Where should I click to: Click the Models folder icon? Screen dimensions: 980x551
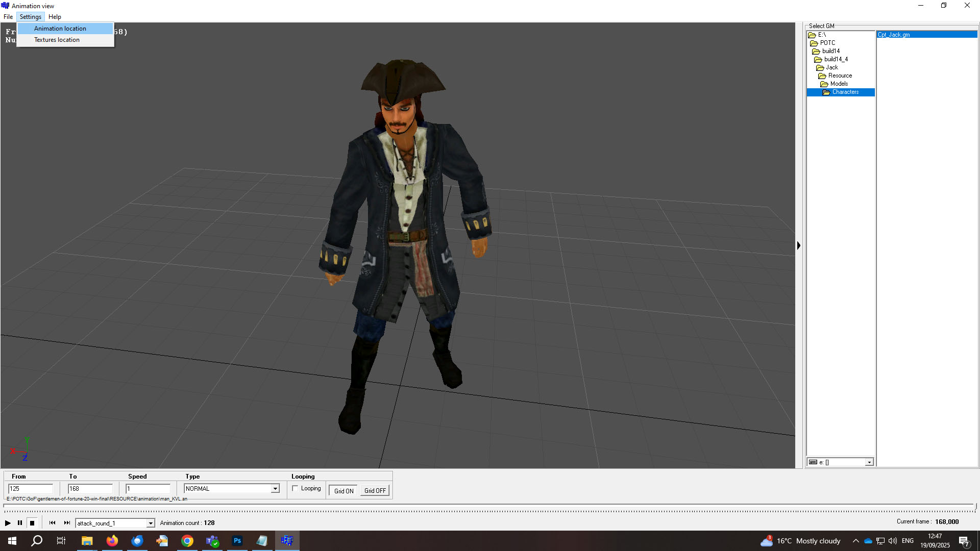click(x=824, y=84)
